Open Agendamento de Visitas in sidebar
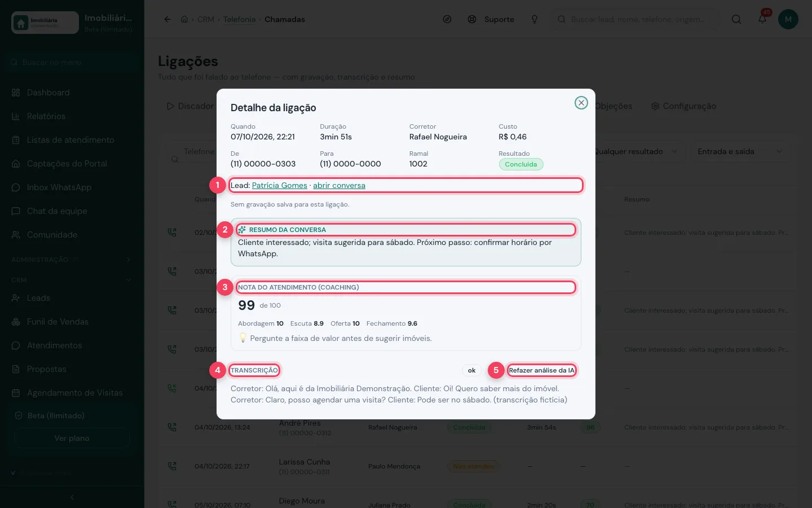 tap(72, 393)
